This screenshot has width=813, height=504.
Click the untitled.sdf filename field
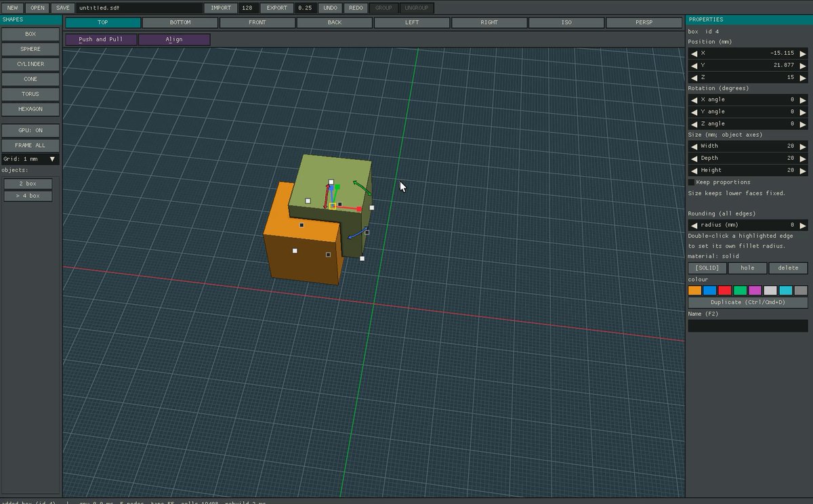[x=139, y=8]
